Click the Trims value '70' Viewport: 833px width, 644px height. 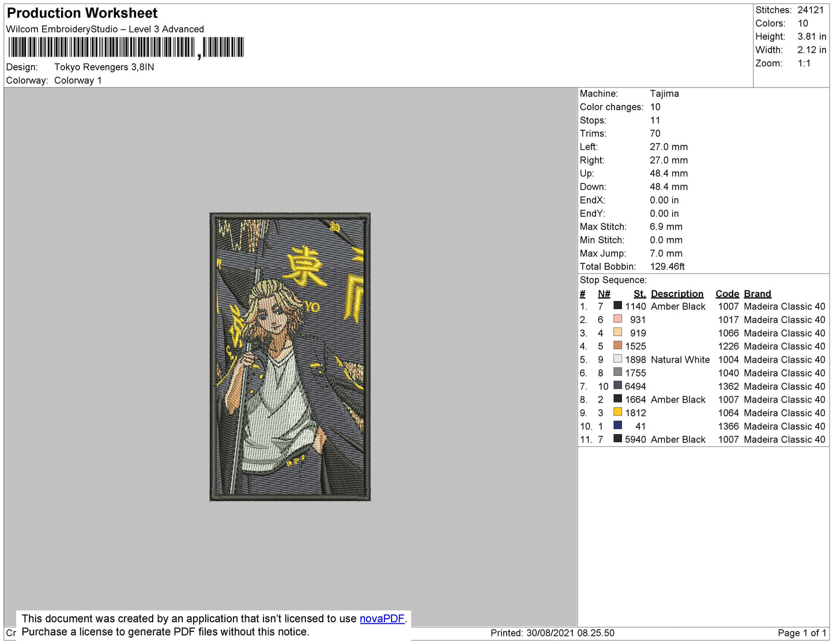(655, 134)
